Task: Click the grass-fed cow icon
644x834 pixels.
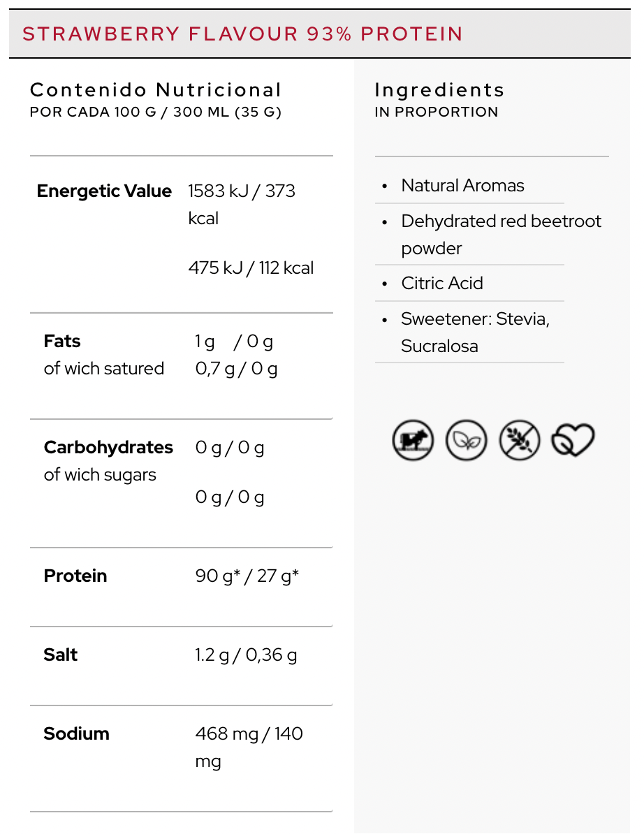Action: click(413, 441)
